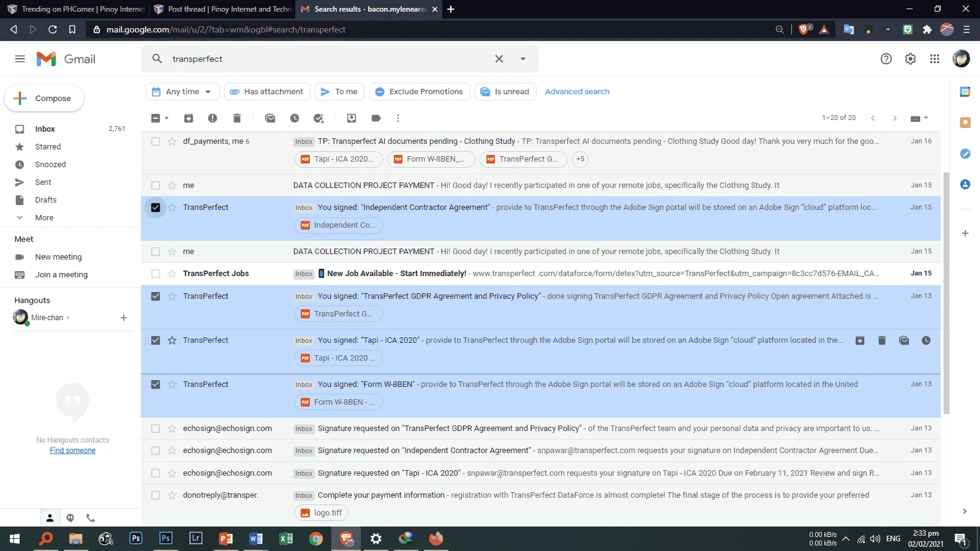Open Form W-8BEN_ attachment in df_payments thread
The width and height of the screenshot is (980, 551).
point(431,159)
